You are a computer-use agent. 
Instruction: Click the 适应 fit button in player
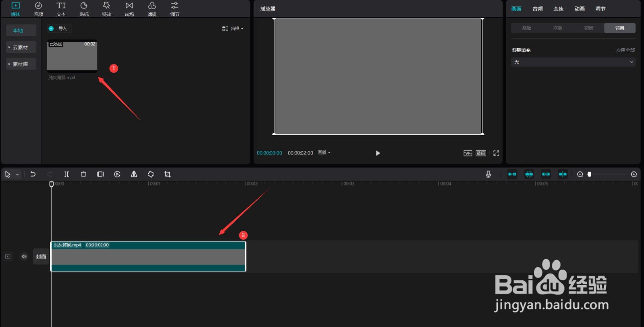[x=481, y=153]
